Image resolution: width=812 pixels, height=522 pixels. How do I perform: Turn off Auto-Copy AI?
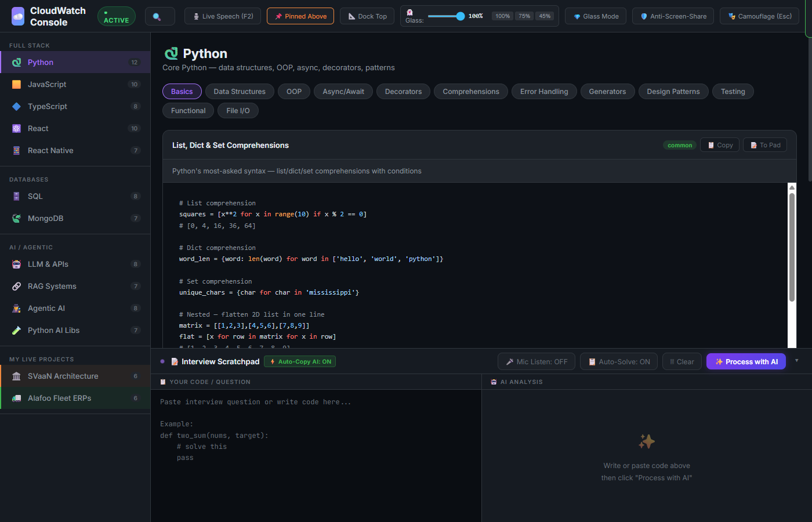pos(300,361)
